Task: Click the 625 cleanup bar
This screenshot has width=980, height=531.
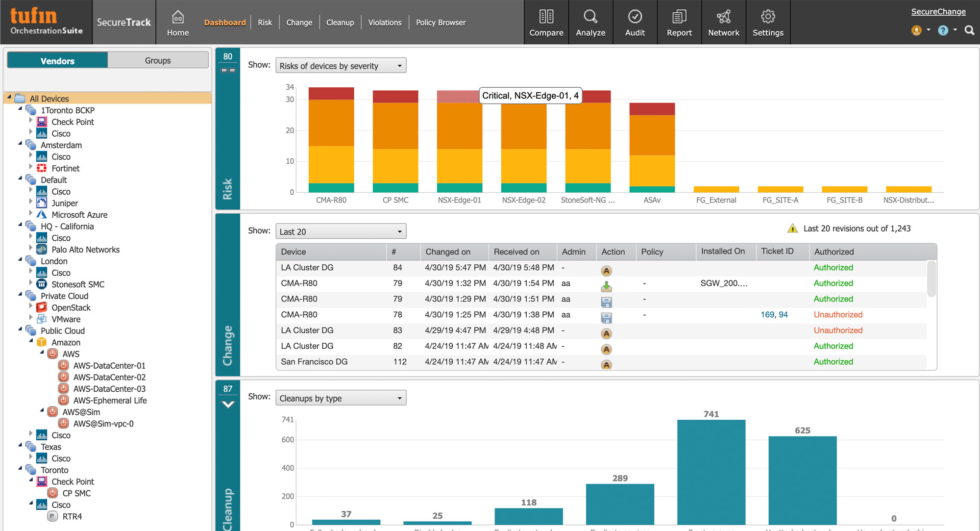Action: (x=802, y=480)
